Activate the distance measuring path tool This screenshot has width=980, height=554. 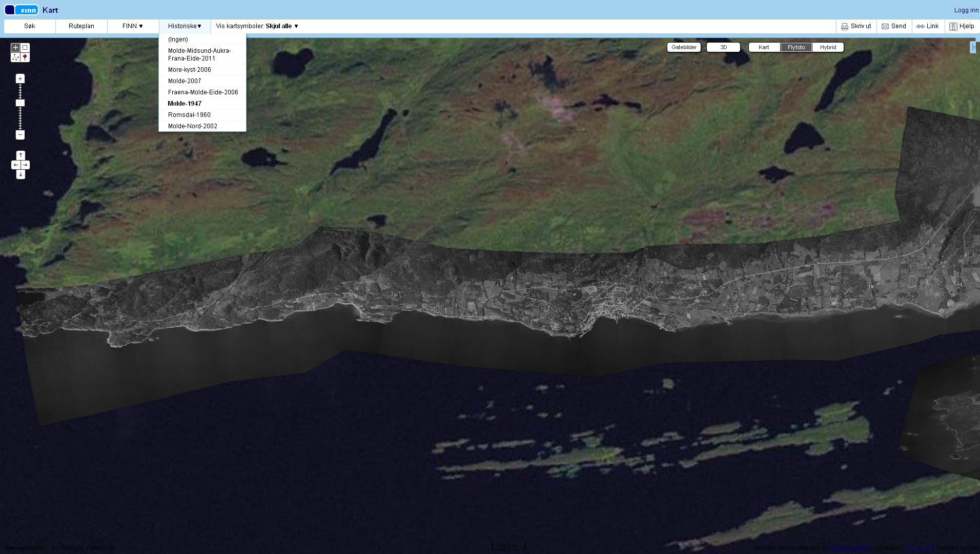tap(15, 57)
